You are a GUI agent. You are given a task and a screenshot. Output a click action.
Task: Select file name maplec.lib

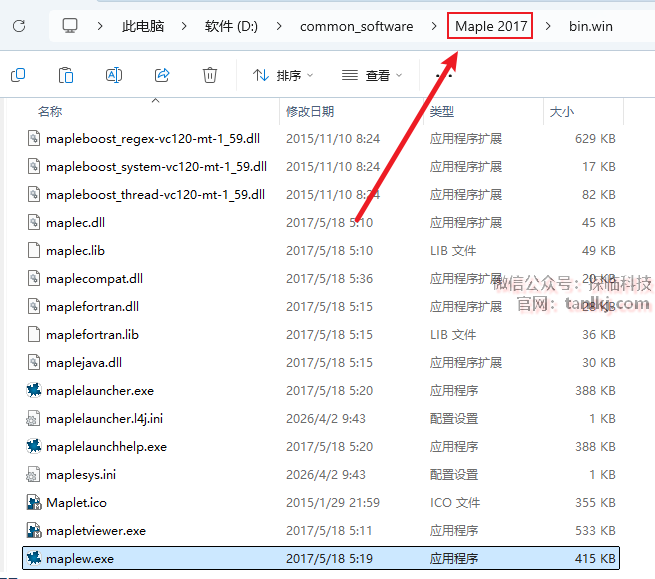[75, 251]
